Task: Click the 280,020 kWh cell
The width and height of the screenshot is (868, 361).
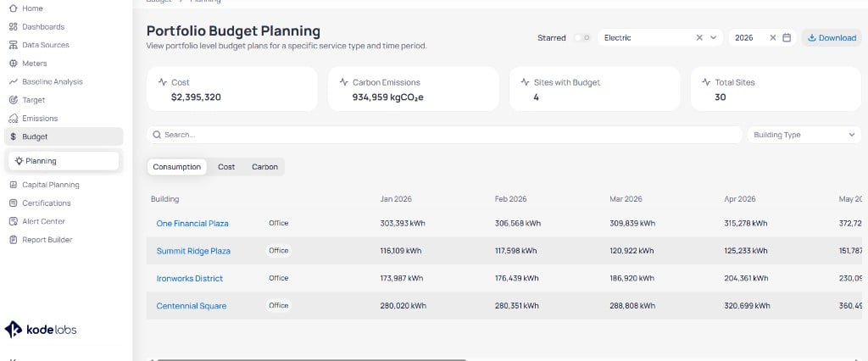Action: point(403,306)
